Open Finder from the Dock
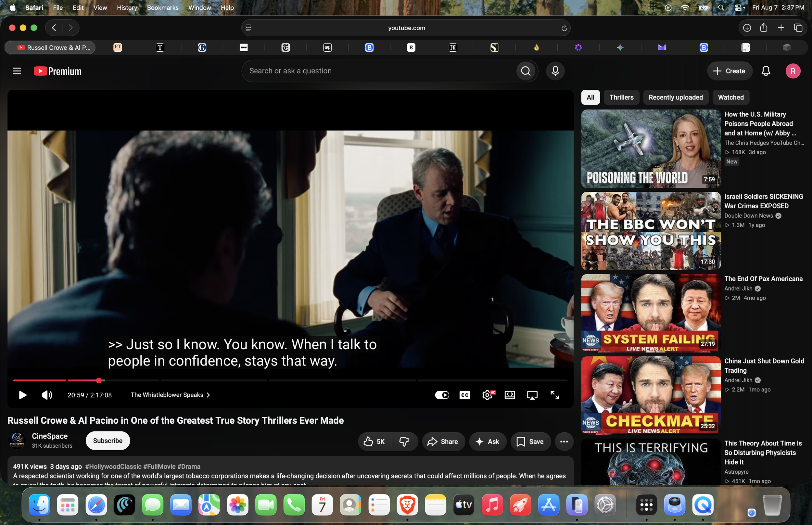This screenshot has height=525, width=812. point(39,505)
